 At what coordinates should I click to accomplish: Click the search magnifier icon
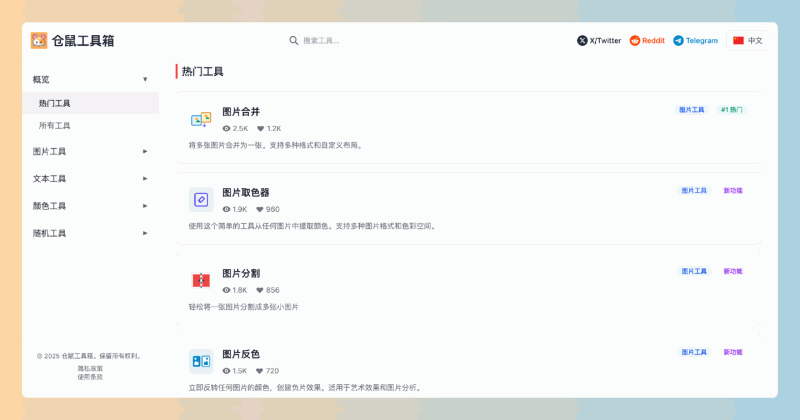pyautogui.click(x=293, y=40)
